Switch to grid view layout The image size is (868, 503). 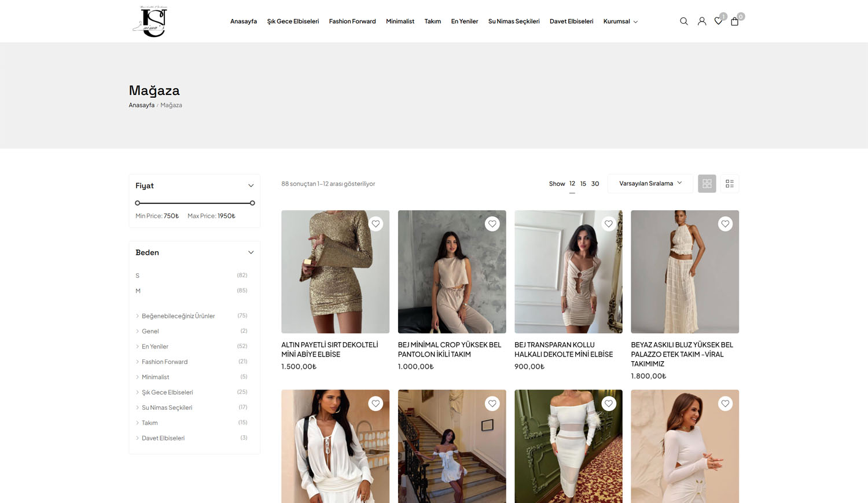point(707,183)
